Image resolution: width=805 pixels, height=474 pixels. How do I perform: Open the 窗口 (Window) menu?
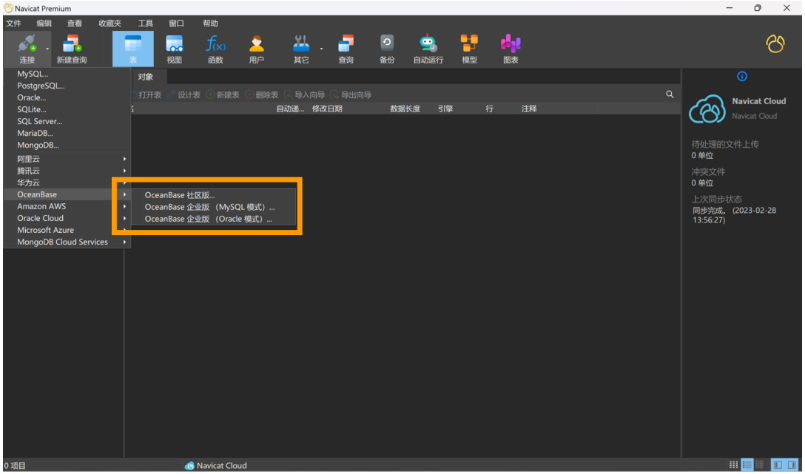pyautogui.click(x=176, y=23)
